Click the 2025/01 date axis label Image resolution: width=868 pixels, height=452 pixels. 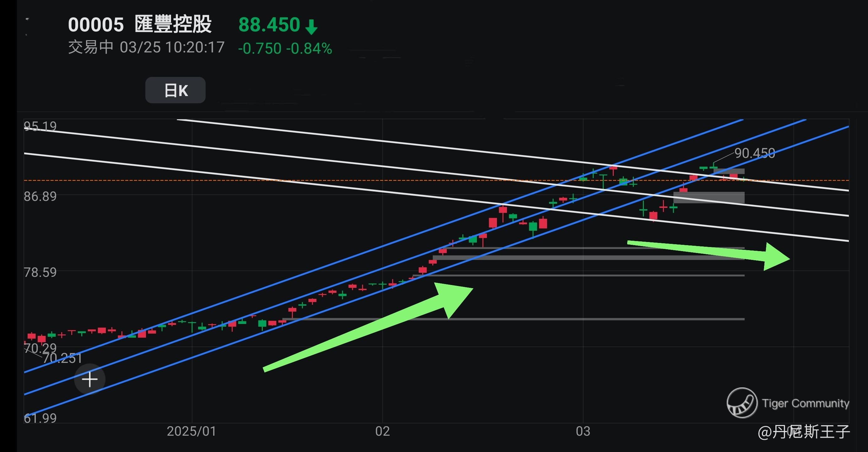tap(191, 432)
